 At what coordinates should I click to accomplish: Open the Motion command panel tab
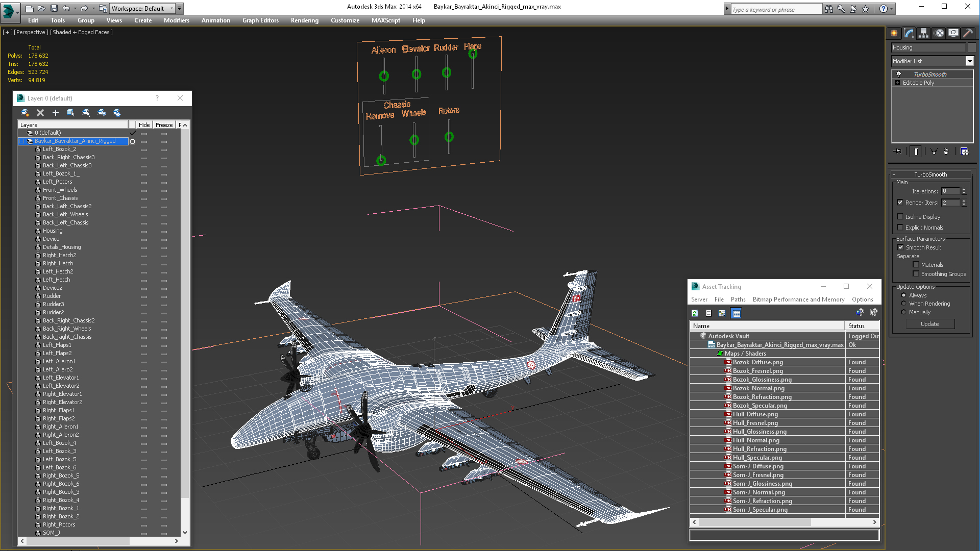(x=939, y=33)
